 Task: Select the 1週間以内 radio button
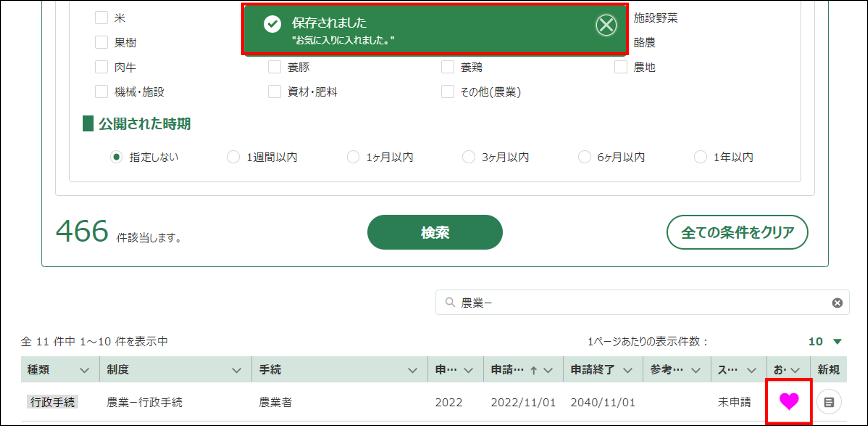point(233,157)
